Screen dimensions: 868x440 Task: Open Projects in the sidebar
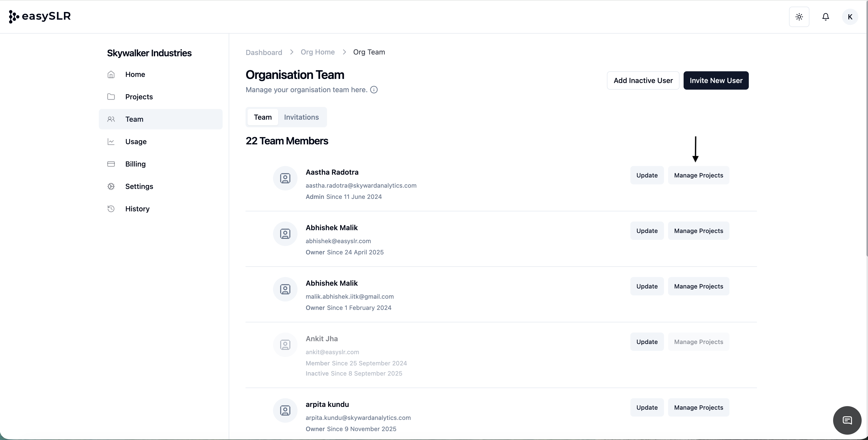139,97
